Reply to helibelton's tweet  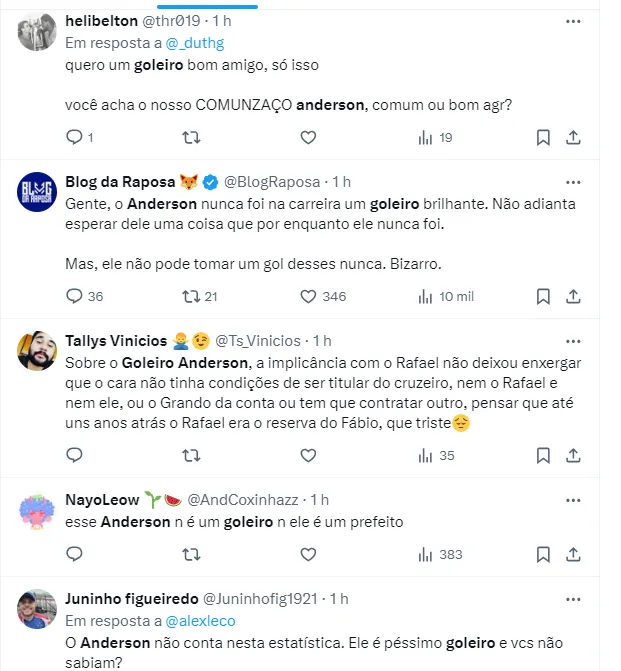pos(74,137)
